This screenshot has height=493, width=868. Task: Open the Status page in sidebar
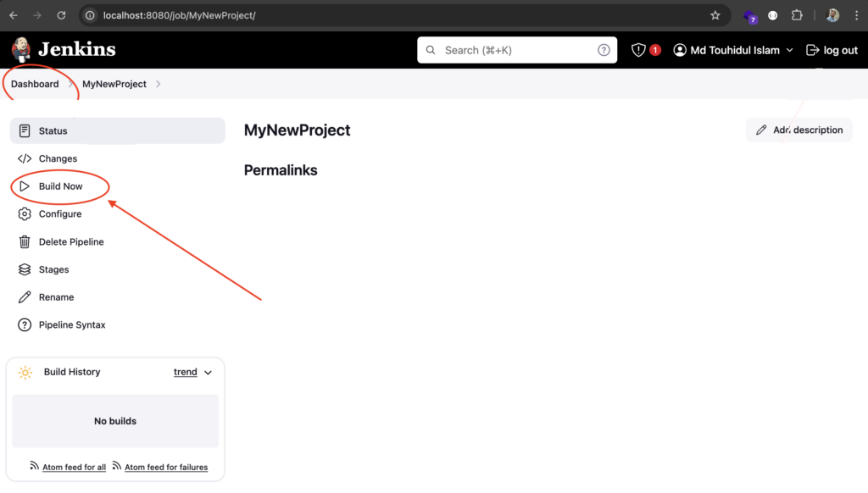click(x=117, y=130)
